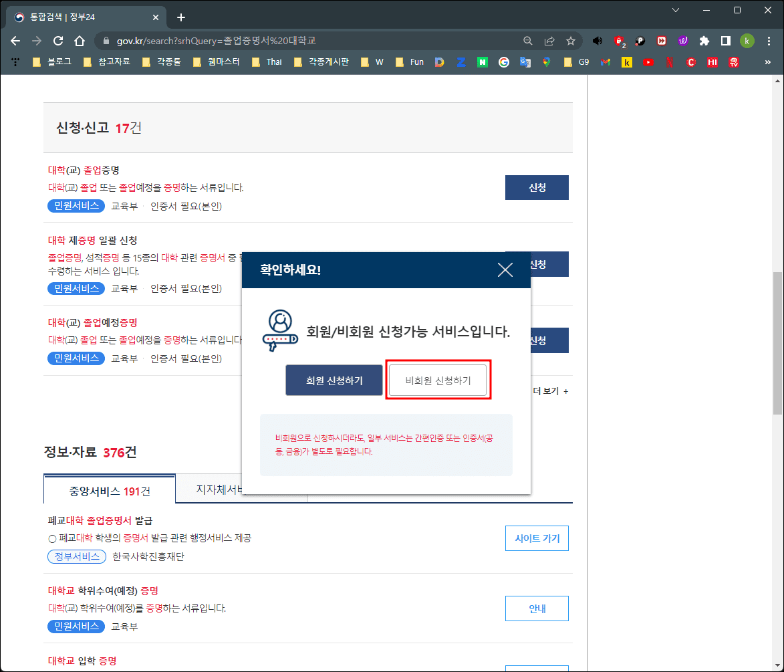Open the Netflix bookmark icon
Image resolution: width=784 pixels, height=672 pixels.
click(669, 62)
